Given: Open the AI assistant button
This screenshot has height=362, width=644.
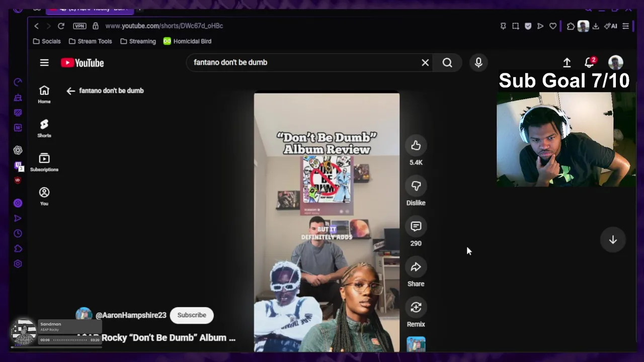Looking at the screenshot, I should 611,26.
